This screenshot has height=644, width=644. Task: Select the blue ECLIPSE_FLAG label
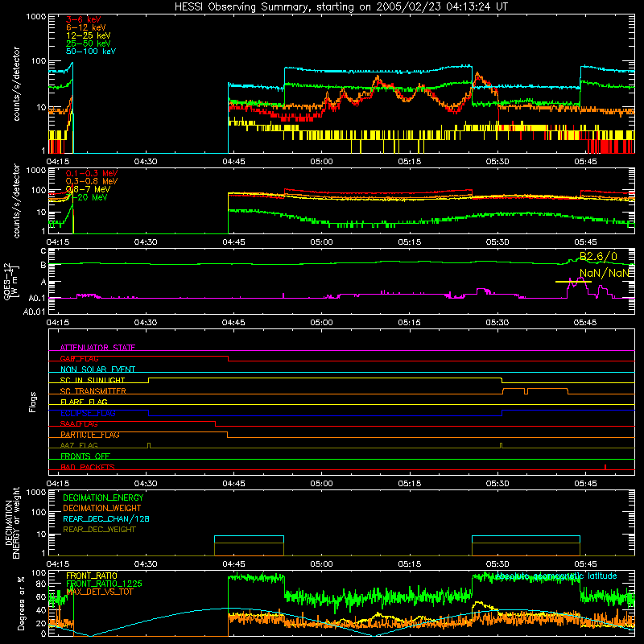point(88,413)
